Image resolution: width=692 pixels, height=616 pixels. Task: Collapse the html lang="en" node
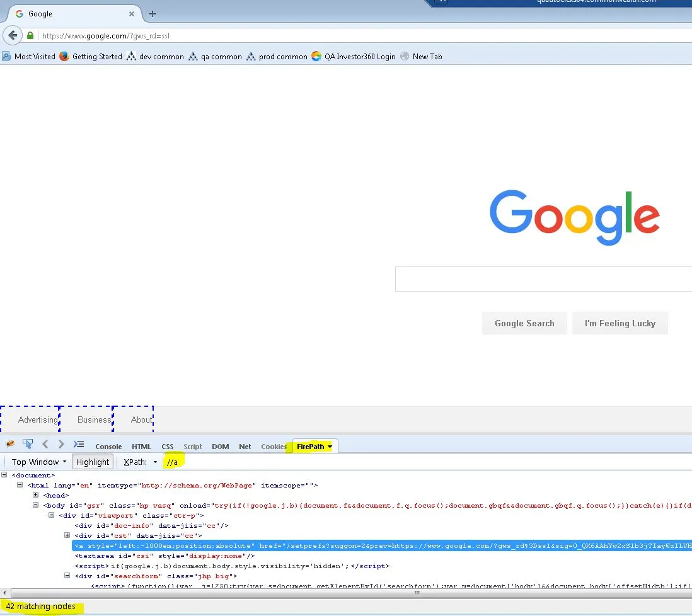pyautogui.click(x=20, y=485)
